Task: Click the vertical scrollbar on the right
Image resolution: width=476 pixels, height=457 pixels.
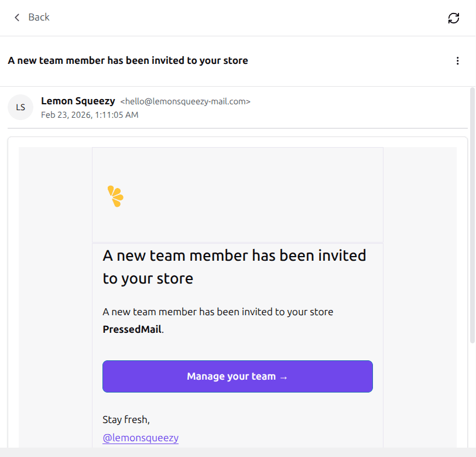Action: (472, 217)
